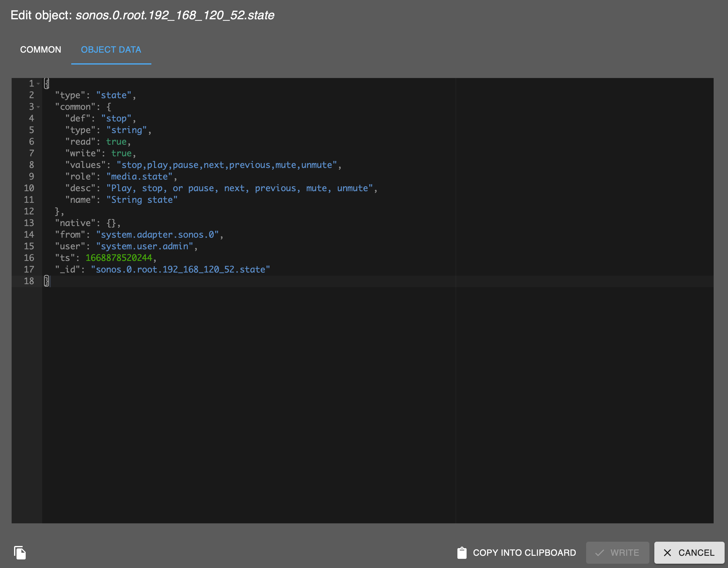
Task: Switch to the COMMON tab
Action: coord(41,50)
